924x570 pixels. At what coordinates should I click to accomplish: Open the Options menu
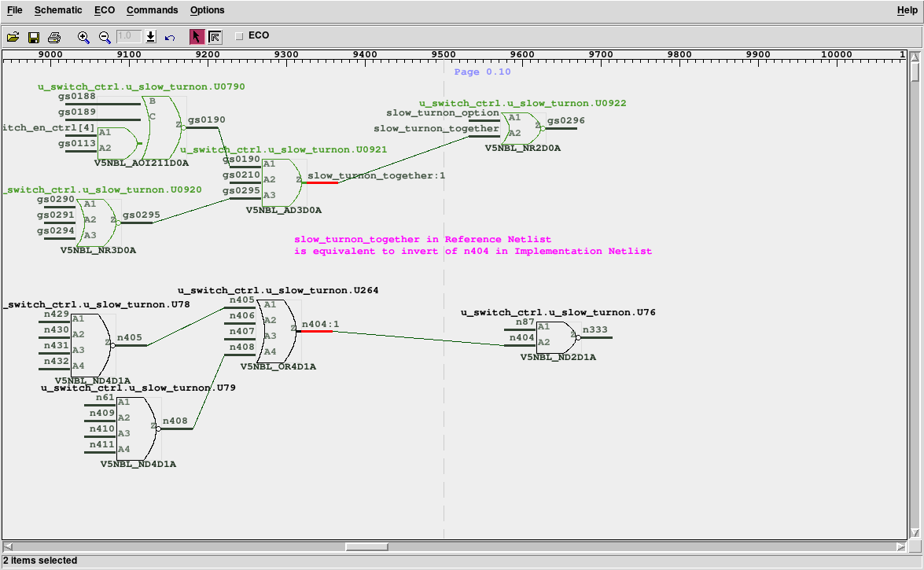tap(207, 10)
